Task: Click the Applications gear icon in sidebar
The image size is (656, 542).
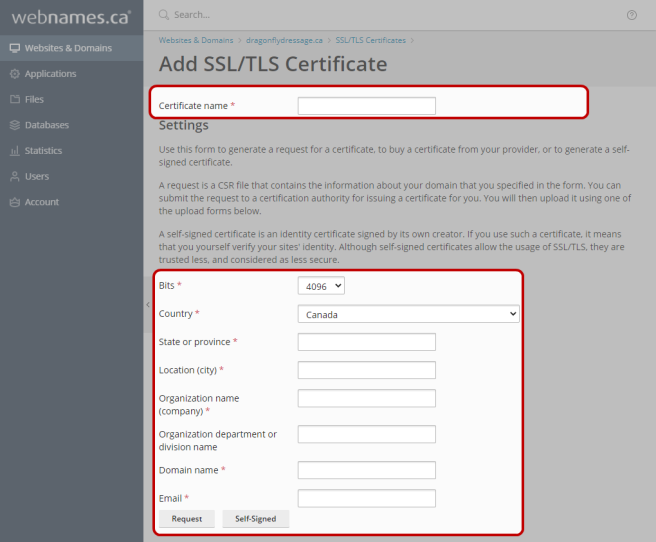Action: pos(14,74)
